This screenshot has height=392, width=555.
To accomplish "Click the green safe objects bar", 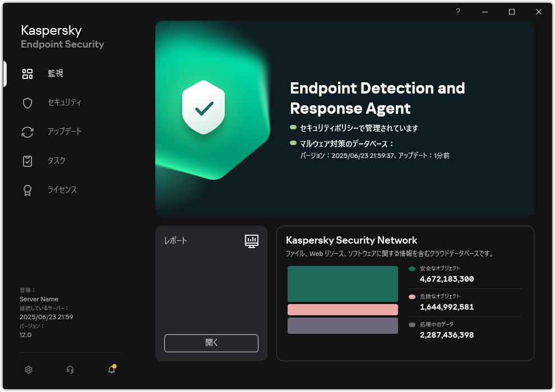I will coord(343,284).
